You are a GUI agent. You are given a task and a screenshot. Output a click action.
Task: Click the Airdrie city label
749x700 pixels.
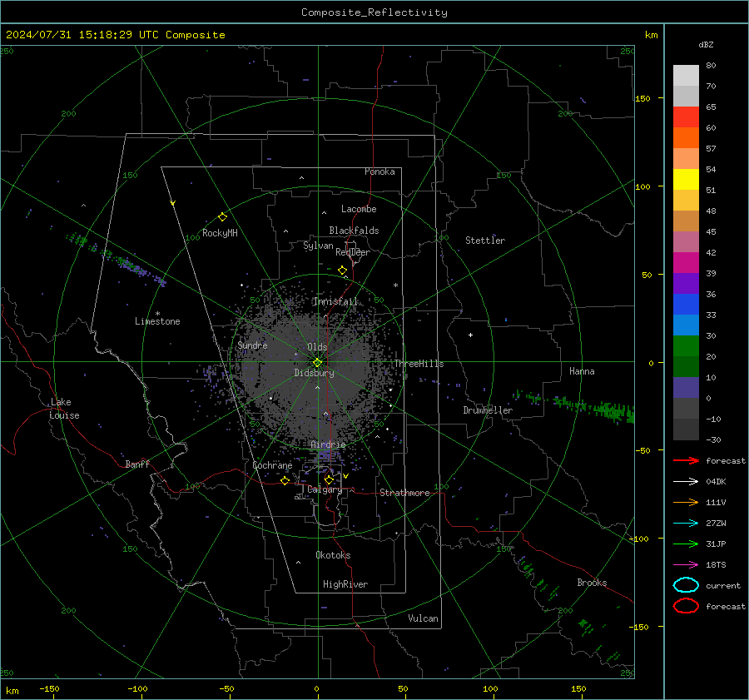tap(328, 444)
